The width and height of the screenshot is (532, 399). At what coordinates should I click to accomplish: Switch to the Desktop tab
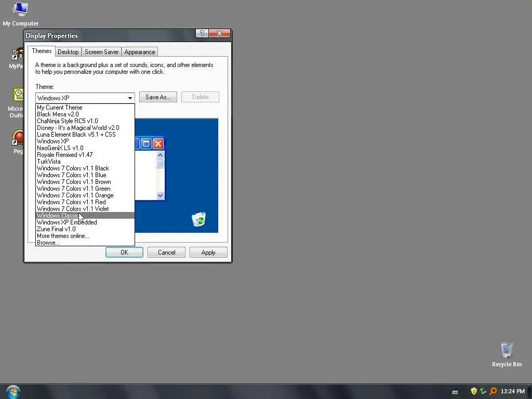pos(68,52)
